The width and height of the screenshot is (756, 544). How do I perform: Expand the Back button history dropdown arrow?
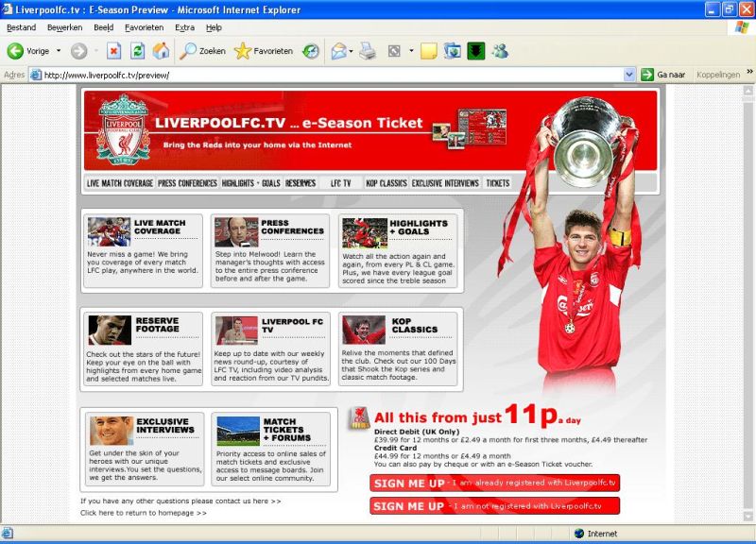(x=59, y=51)
